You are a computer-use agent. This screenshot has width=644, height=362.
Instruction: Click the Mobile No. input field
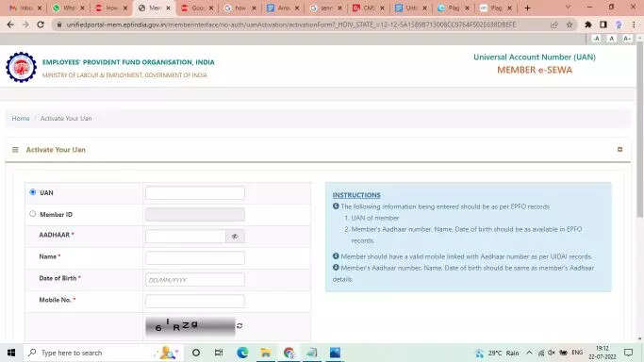pos(194,301)
